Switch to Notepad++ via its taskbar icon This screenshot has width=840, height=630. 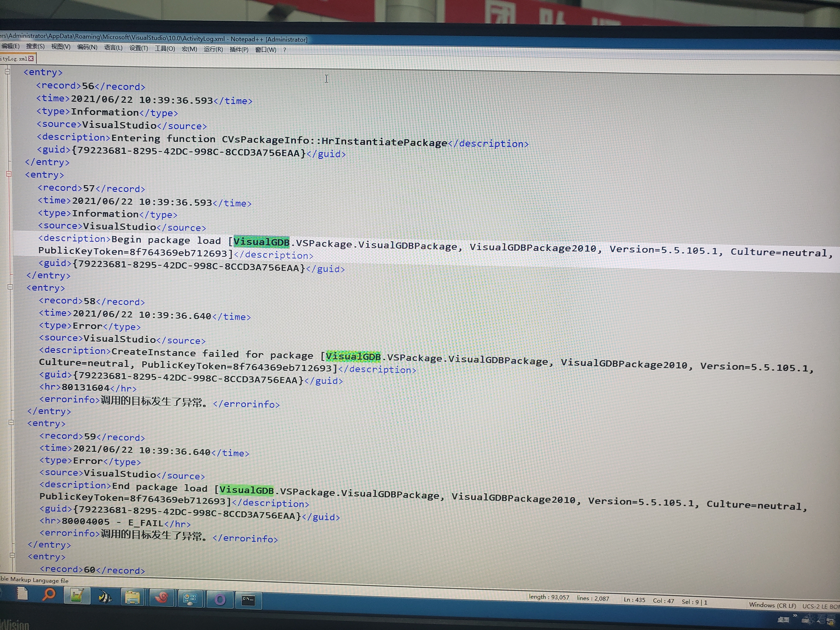[77, 595]
